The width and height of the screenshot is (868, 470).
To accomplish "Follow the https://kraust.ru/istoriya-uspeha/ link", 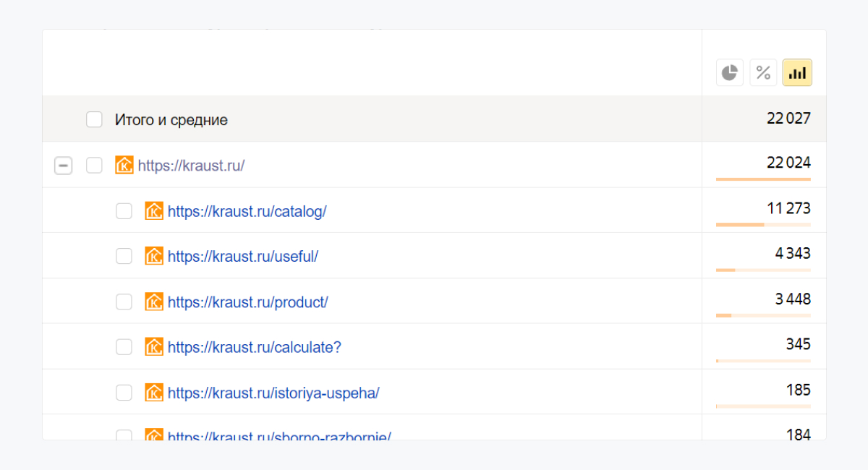I will (273, 393).
